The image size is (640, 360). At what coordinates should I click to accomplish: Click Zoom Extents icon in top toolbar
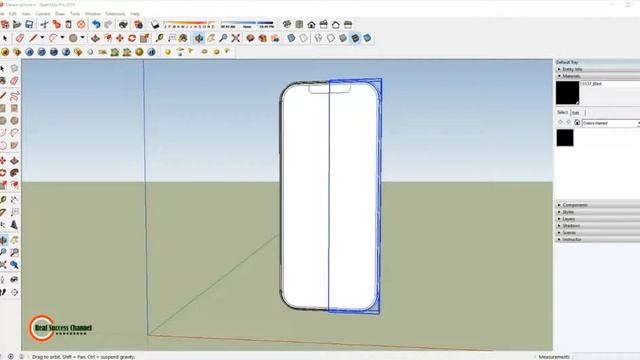(x=236, y=38)
